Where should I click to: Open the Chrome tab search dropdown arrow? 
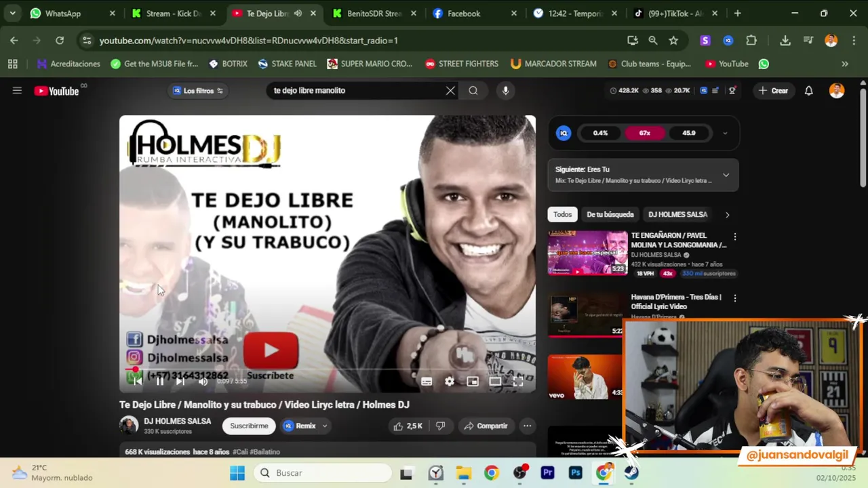12,14
